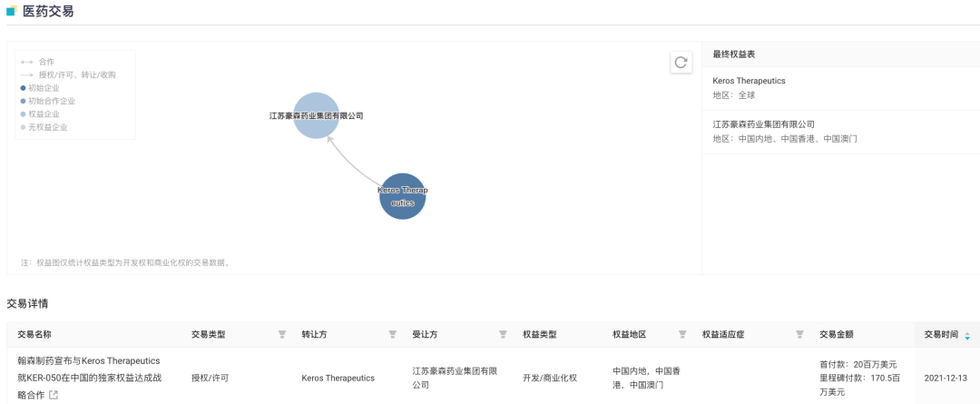This screenshot has width=980, height=404.
Task: Click the 交易金额 column header
Action: coord(837,335)
